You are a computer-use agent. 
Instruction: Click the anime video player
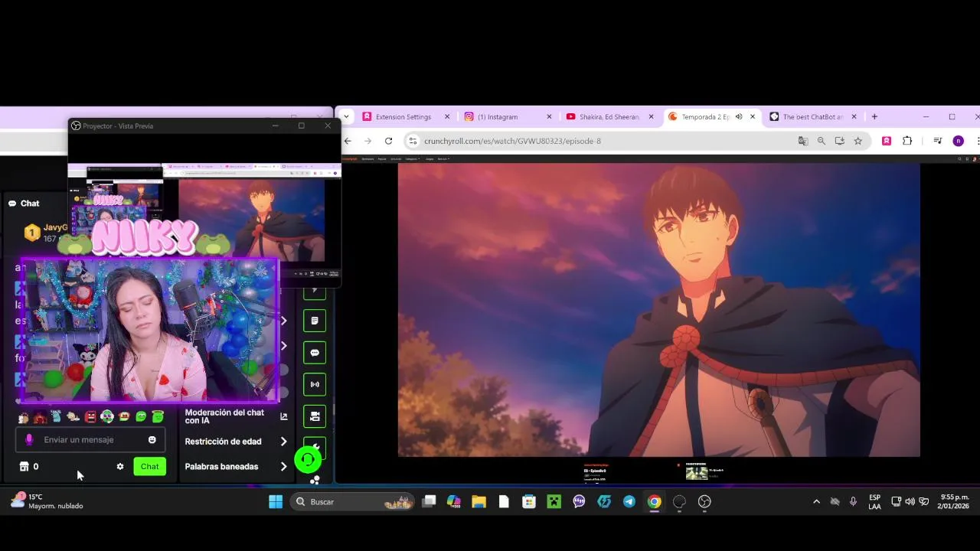(x=658, y=310)
